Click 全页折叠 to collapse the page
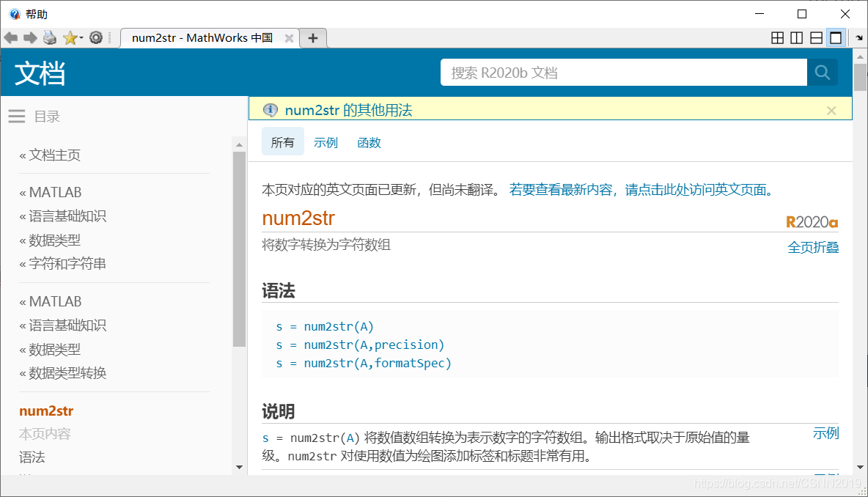The image size is (868, 497). click(812, 247)
